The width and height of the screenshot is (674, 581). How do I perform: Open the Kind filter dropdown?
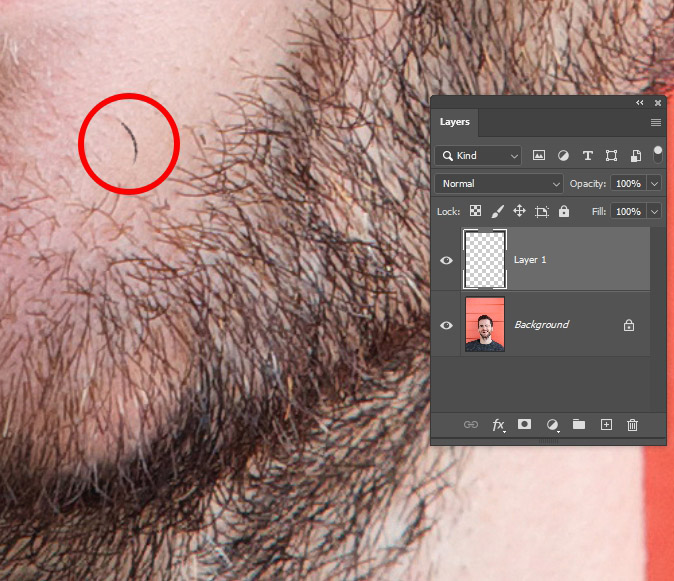(x=478, y=156)
